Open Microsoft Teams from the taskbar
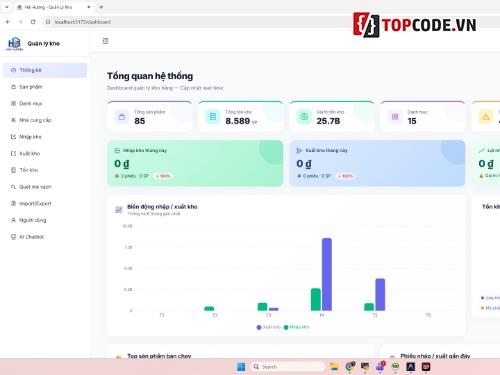The height and width of the screenshot is (375, 500). 380,367
